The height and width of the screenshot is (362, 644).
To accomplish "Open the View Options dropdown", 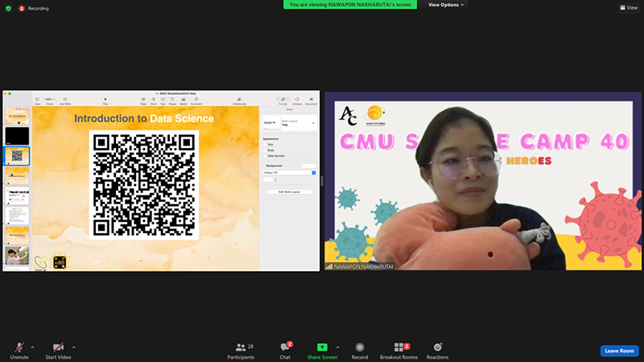I will (446, 5).
